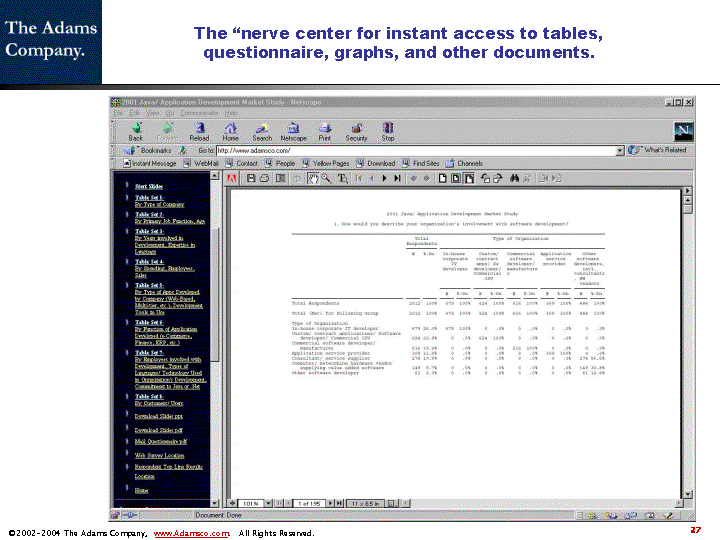Click the What's Related button
Screen dimensions: 720x540
[659, 150]
